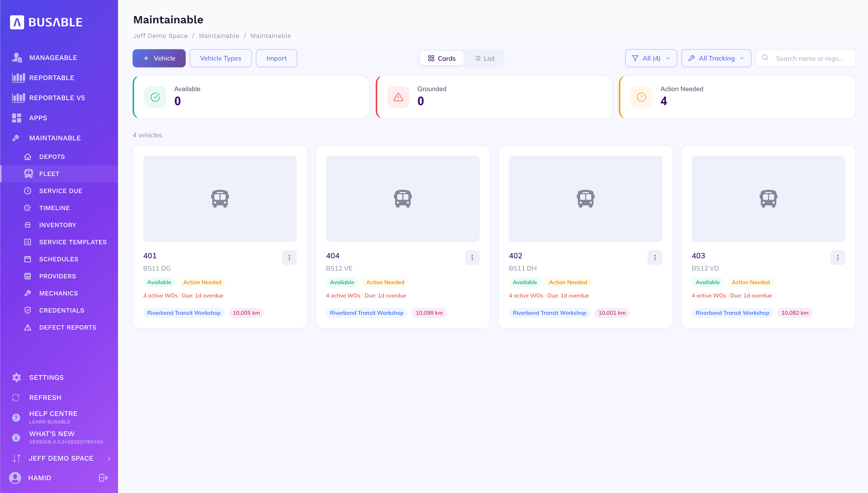Click the Search name or rego field
Screen dimensions: 868x493
tap(805, 58)
